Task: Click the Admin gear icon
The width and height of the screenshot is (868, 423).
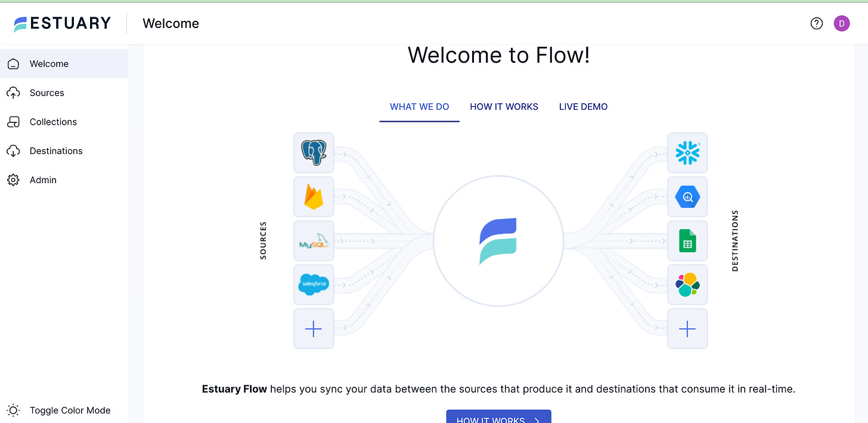Action: (x=13, y=180)
